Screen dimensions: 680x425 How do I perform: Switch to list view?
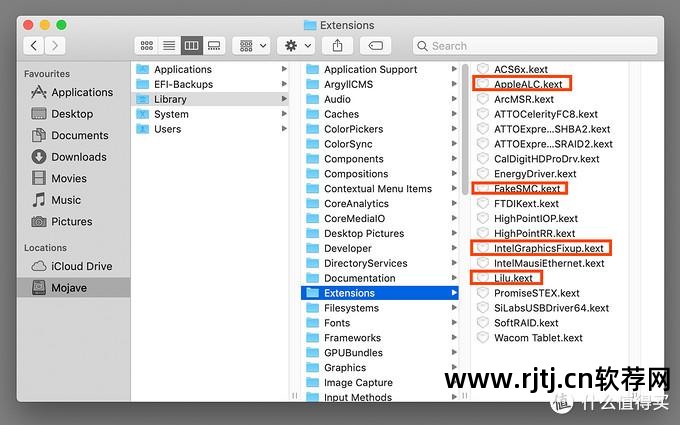pos(169,46)
